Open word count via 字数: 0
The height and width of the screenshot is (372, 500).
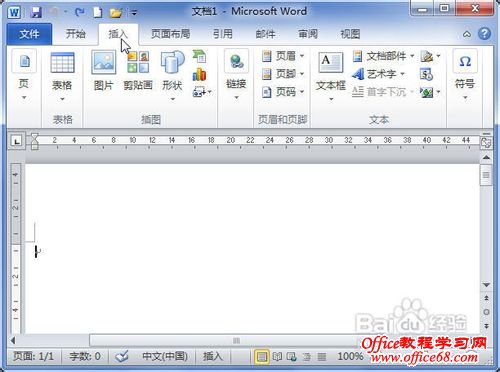tap(85, 356)
